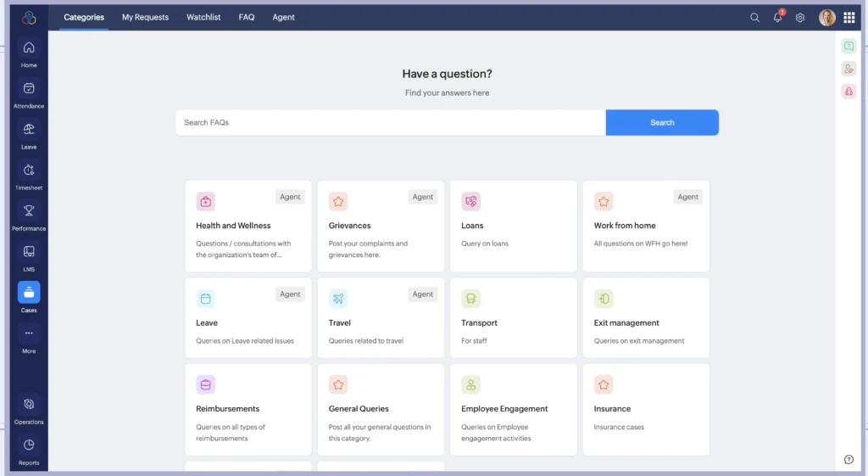Open the Insurance category title
The image size is (868, 476).
612,408
